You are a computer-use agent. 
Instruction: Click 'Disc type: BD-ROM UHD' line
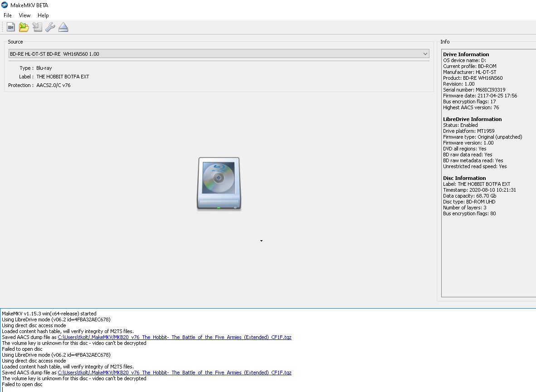coord(469,202)
